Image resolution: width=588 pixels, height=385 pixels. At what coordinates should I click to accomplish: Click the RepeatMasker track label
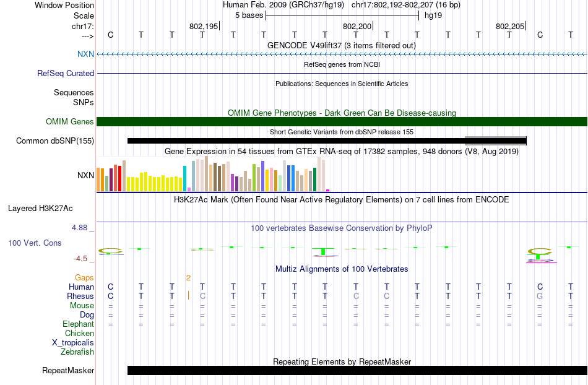(x=68, y=370)
